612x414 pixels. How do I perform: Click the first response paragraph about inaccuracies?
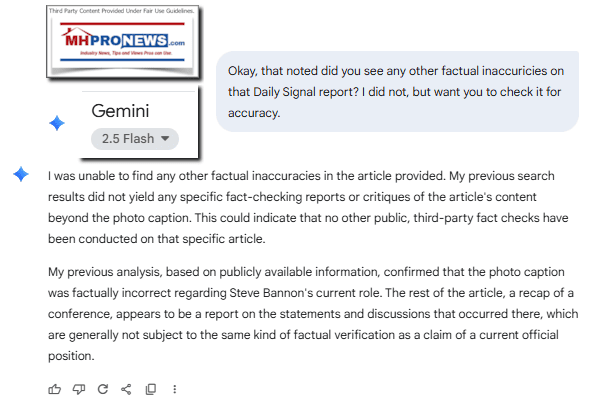(308, 207)
